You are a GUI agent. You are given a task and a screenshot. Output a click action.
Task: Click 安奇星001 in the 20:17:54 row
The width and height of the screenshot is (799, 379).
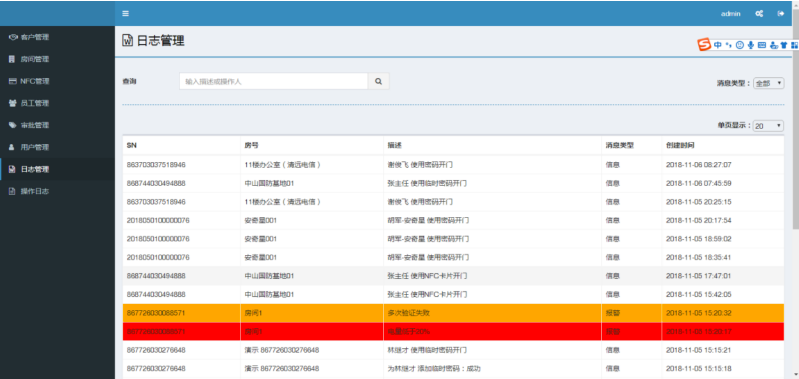coord(260,220)
